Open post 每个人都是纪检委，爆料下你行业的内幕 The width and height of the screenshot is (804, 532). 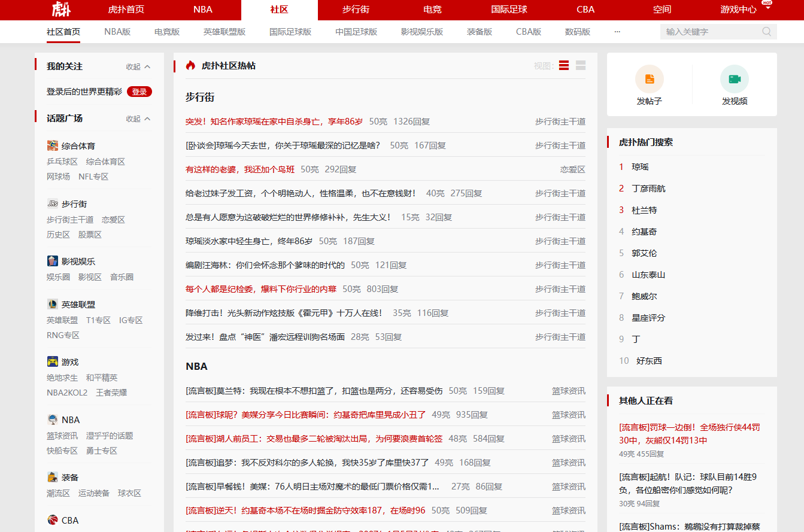coord(261,289)
